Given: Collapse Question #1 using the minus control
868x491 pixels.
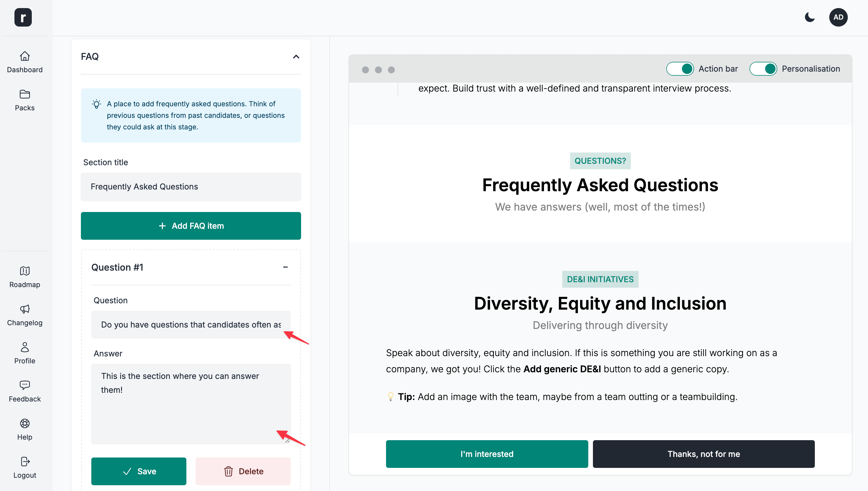Looking at the screenshot, I should click(x=286, y=267).
